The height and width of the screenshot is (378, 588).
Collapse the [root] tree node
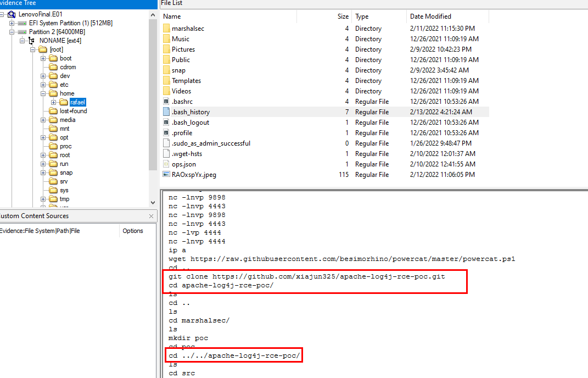32,49
